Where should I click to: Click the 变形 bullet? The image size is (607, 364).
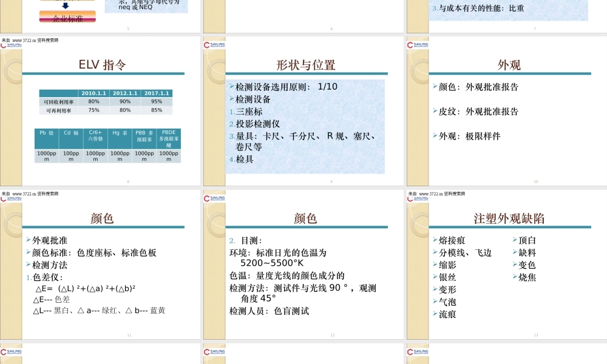(444, 290)
